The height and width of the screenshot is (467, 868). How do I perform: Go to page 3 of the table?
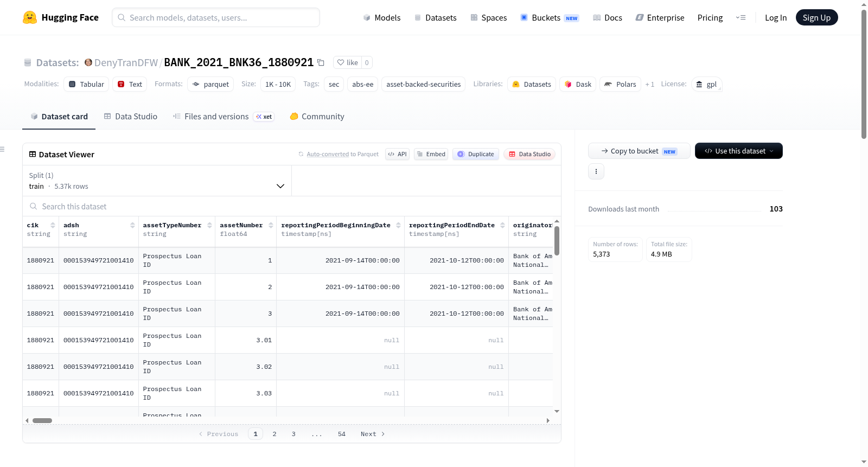pos(293,434)
